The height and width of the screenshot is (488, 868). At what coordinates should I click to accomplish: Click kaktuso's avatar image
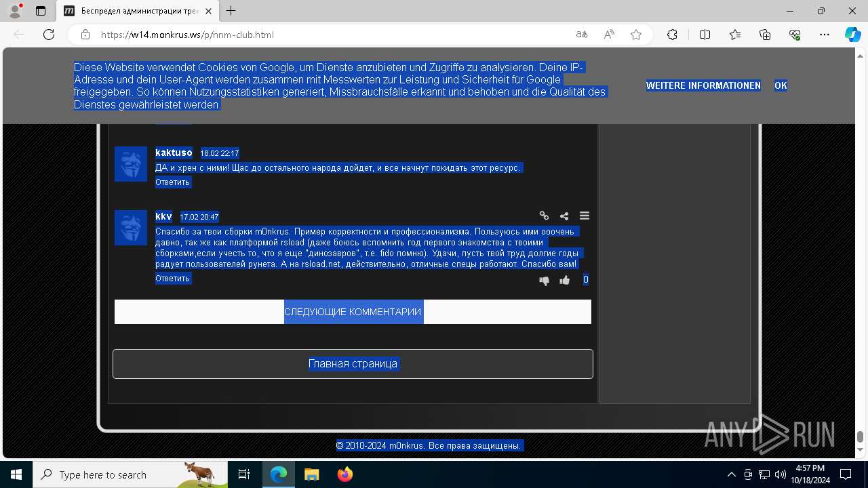click(x=131, y=164)
